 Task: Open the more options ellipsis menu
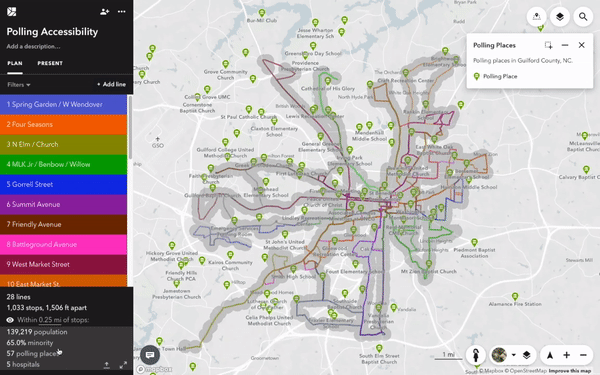pyautogui.click(x=122, y=11)
